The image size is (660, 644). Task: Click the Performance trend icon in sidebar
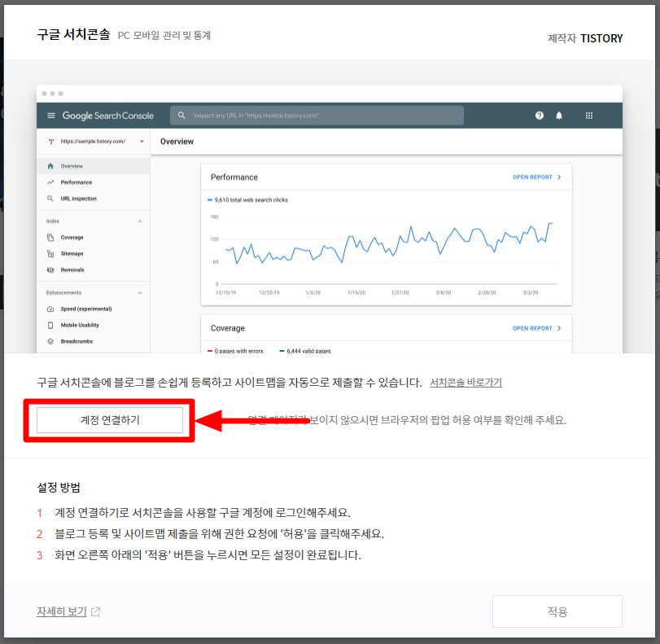point(50,182)
